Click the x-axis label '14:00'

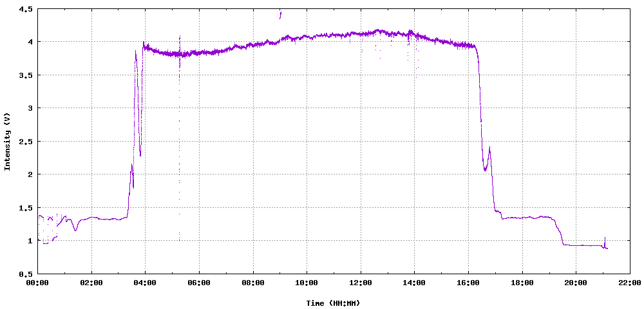point(414,283)
